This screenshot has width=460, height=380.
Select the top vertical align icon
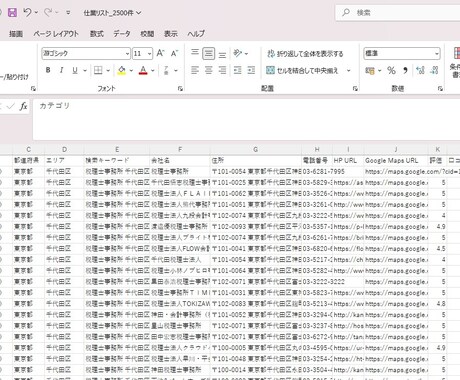[195, 53]
